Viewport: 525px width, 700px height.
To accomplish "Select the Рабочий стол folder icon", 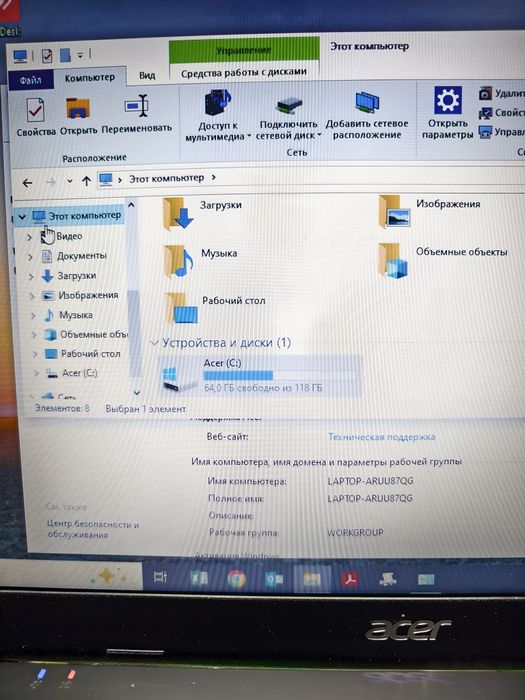I will 181,308.
